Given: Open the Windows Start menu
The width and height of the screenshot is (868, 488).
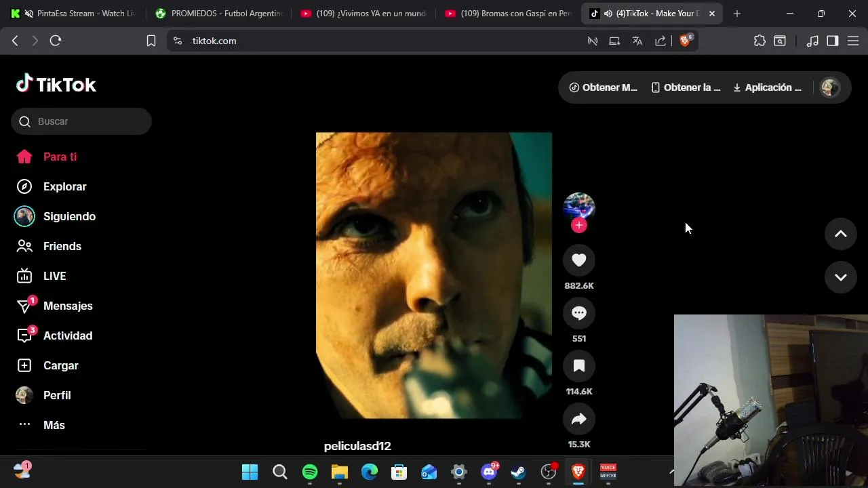Looking at the screenshot, I should click(250, 472).
